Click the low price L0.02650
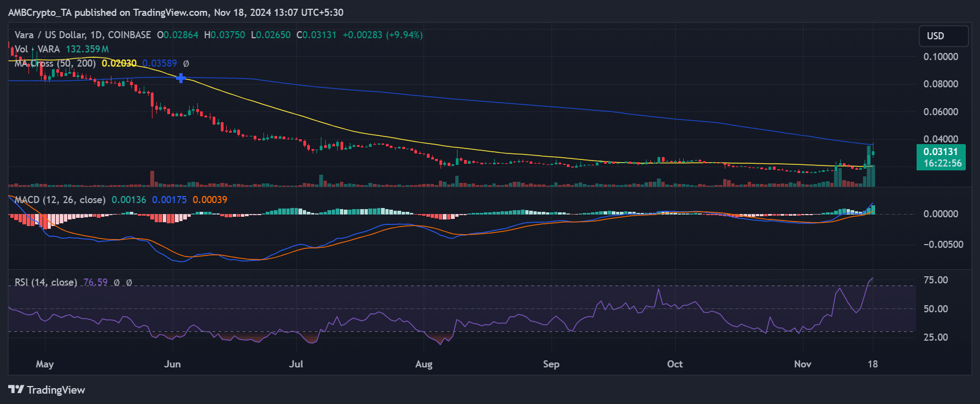Screen dimensions: 980x404 click(x=271, y=35)
